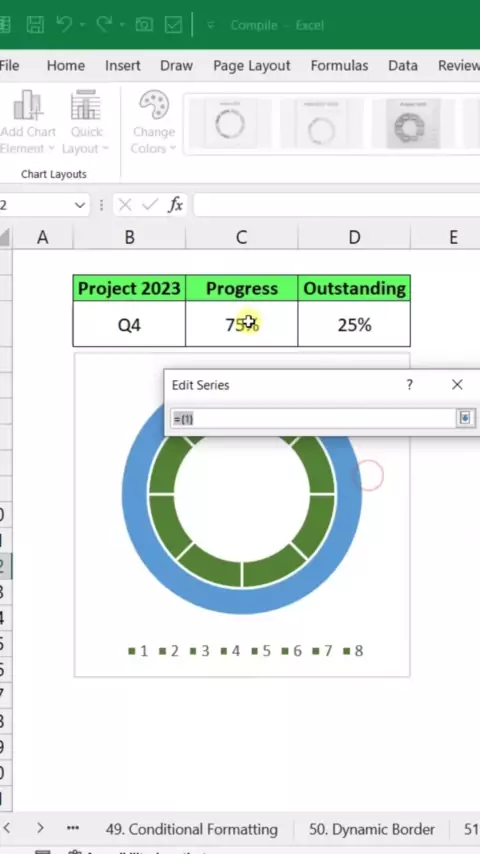Click the Save icon in title bar
The image size is (480, 854).
click(35, 25)
